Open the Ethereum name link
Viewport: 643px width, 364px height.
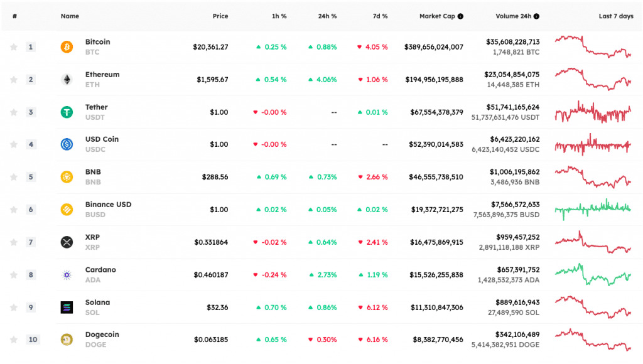click(102, 75)
